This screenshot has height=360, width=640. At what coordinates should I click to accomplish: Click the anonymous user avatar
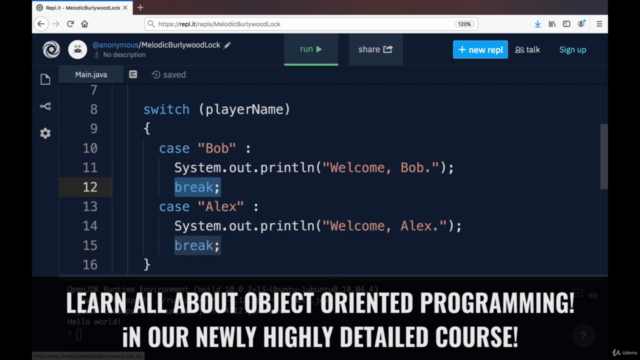pyautogui.click(x=78, y=49)
